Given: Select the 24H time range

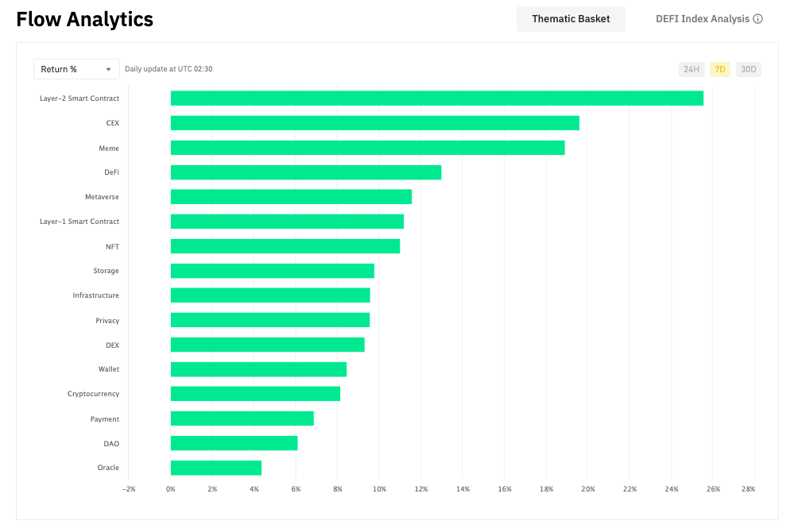Looking at the screenshot, I should pyautogui.click(x=691, y=69).
